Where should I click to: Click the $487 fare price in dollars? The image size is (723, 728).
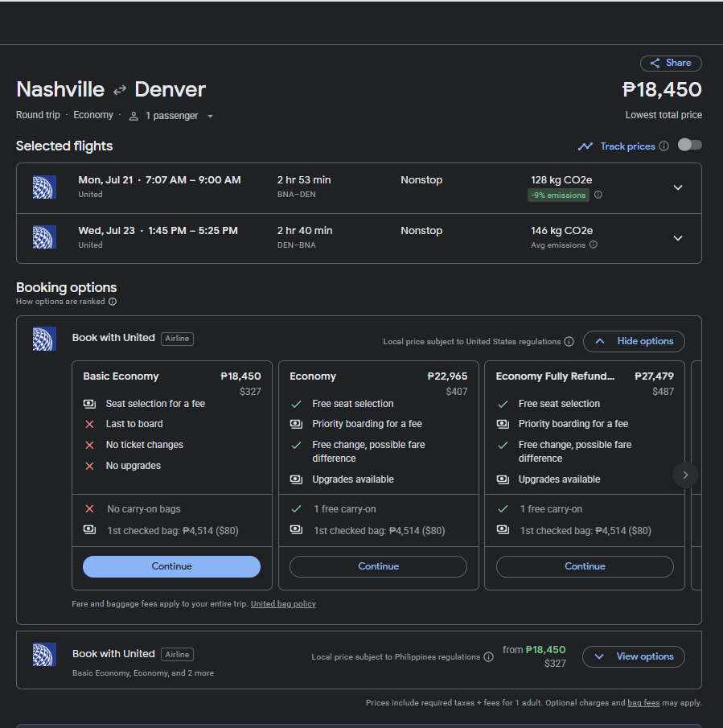(663, 392)
